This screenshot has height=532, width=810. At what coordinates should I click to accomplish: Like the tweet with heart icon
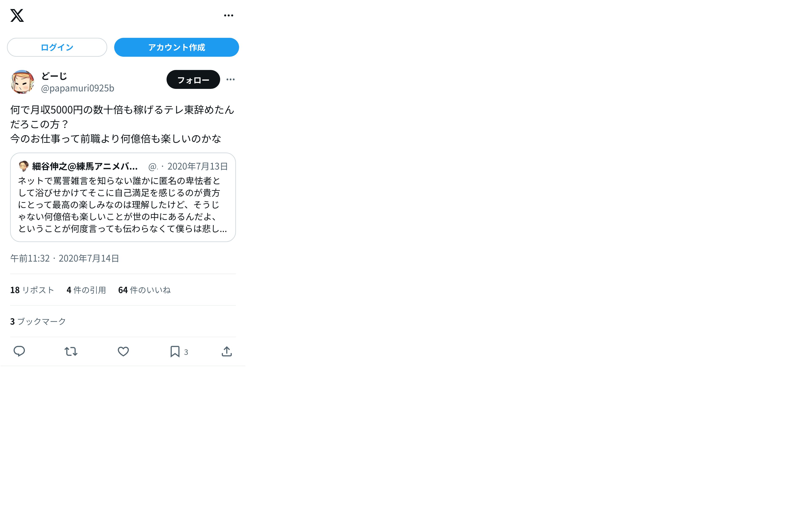123,351
